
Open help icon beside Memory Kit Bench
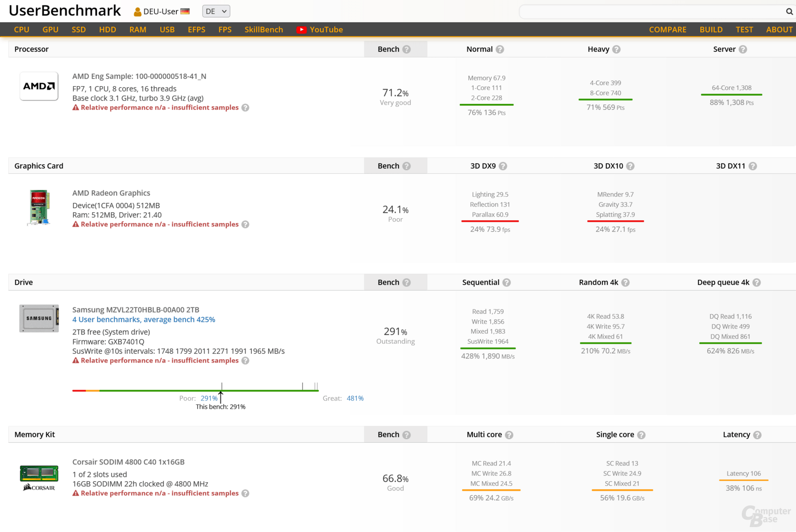click(407, 435)
